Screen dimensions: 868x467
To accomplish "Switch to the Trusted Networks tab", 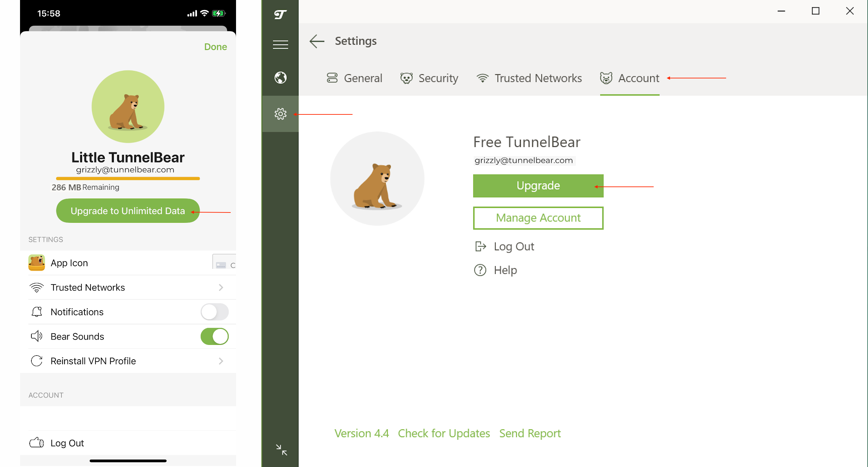I will (x=529, y=78).
